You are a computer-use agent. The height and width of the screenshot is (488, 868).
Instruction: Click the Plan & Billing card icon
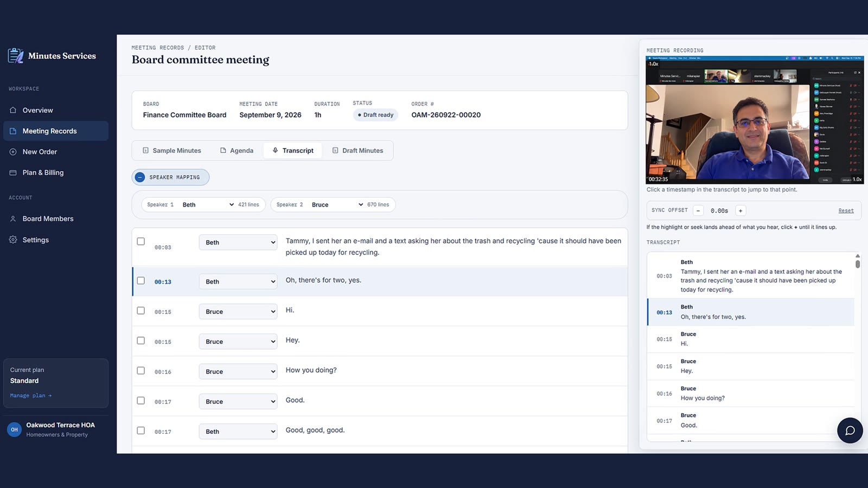(13, 172)
